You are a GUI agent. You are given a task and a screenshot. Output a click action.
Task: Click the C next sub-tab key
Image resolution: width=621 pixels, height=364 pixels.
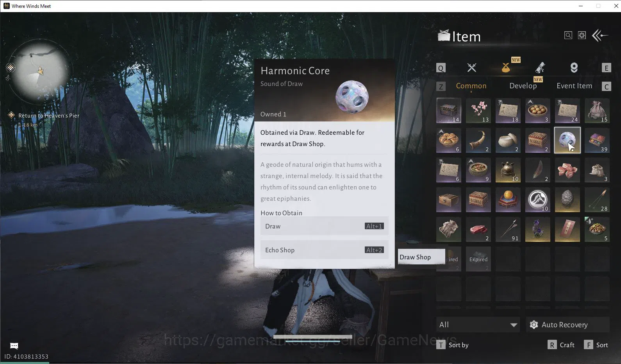[x=606, y=86]
